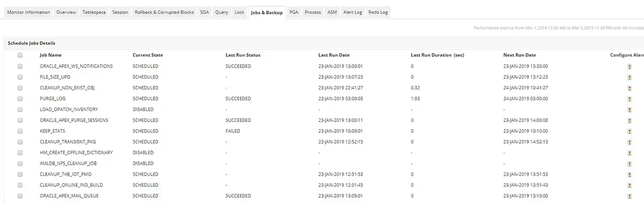Check the LOAD_OPATCH_INVENTORY job checkbox
The image size is (644, 203).
(x=20, y=109)
